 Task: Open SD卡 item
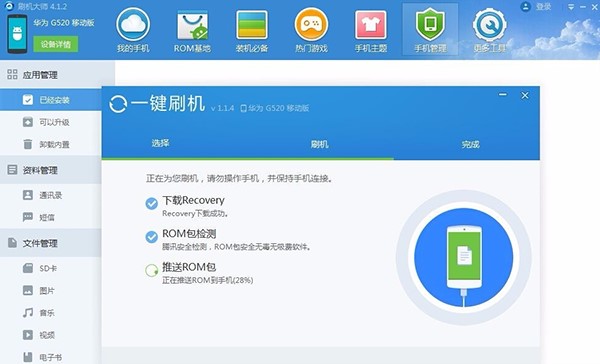(51, 268)
